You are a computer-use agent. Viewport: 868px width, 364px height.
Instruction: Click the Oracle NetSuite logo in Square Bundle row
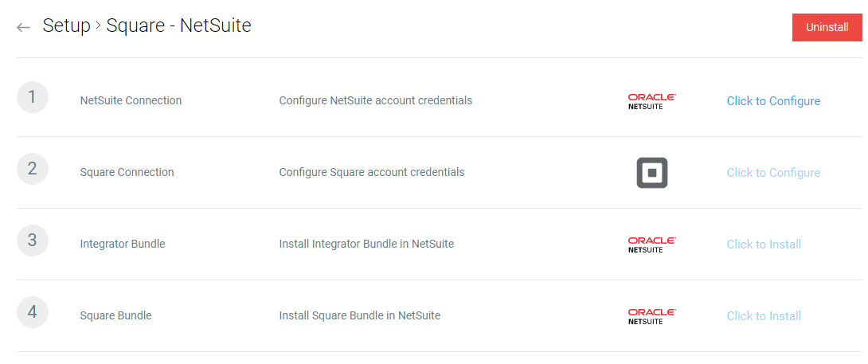click(x=651, y=315)
